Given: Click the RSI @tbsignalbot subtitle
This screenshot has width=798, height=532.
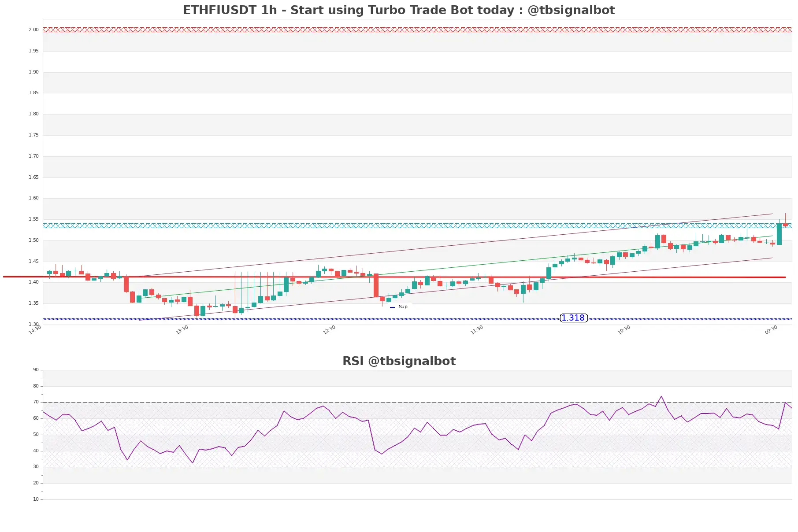Looking at the screenshot, I should pos(399,361).
